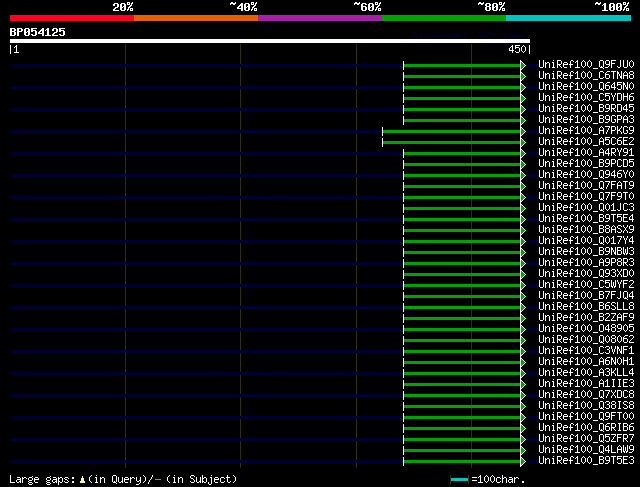The width and height of the screenshot is (640, 487).
Task: Click the UniRef100_Q9FT00 label
Action: tap(586, 417)
